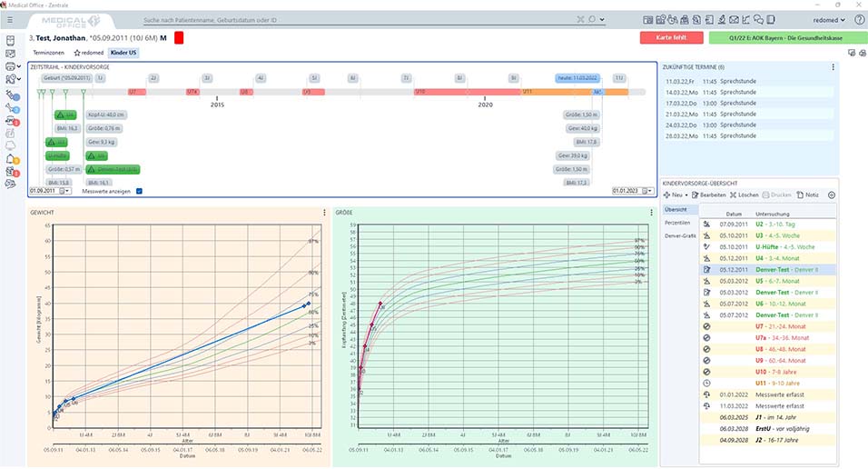Open the hamburger menu at top left
Viewport: 868px width, 469px height.
tap(10, 20)
